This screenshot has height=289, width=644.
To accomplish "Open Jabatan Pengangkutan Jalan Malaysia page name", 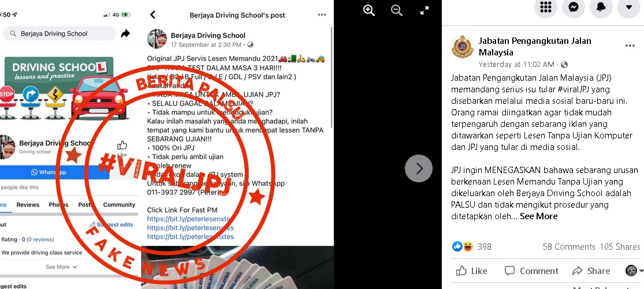I will pyautogui.click(x=535, y=47).
